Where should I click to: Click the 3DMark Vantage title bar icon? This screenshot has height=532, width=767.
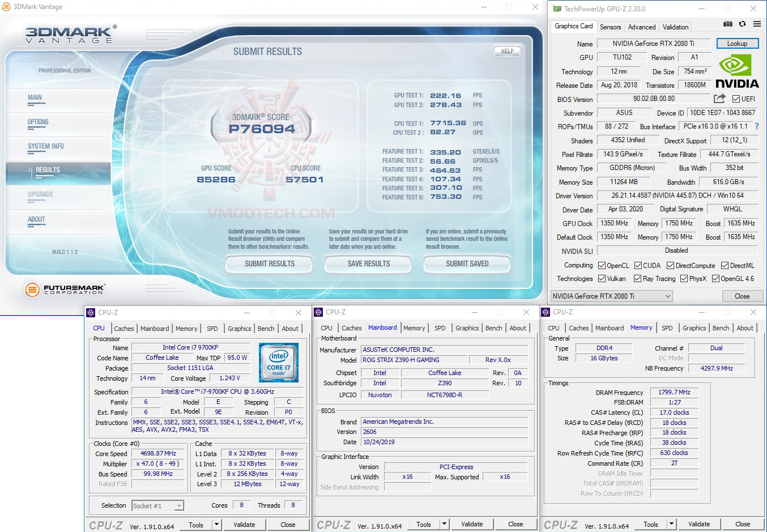tap(6, 7)
